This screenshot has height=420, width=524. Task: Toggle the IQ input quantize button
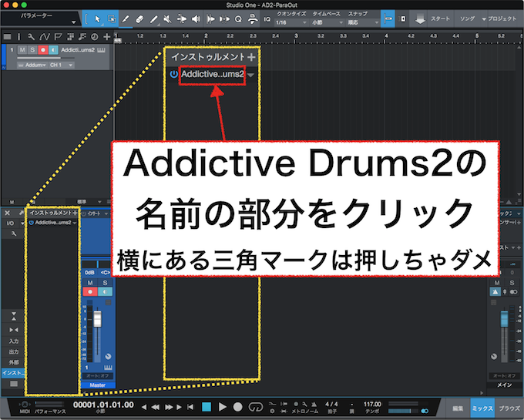[x=267, y=19]
